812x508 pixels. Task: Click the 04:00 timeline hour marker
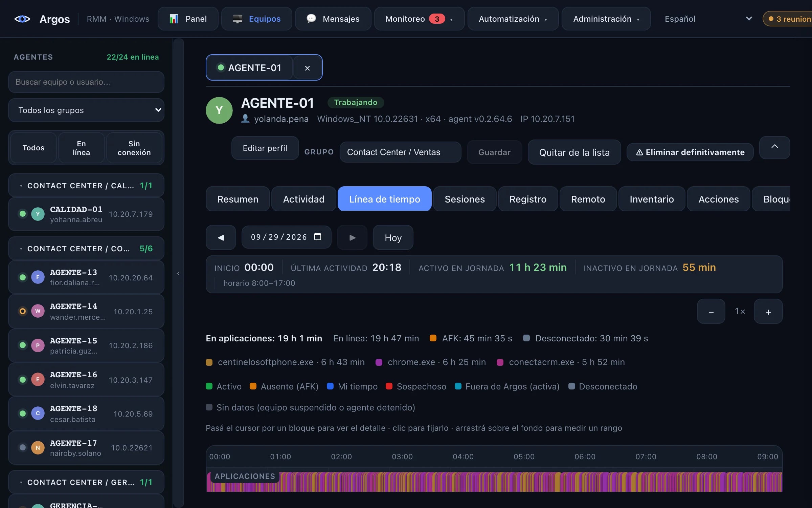point(463,457)
